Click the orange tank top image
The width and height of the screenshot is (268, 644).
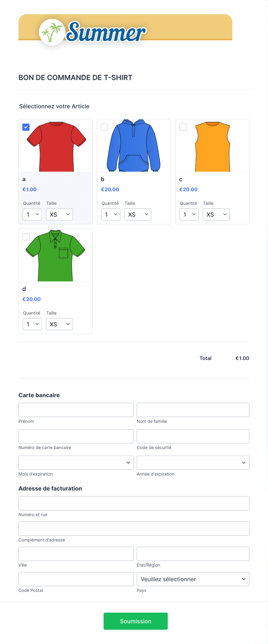212,146
